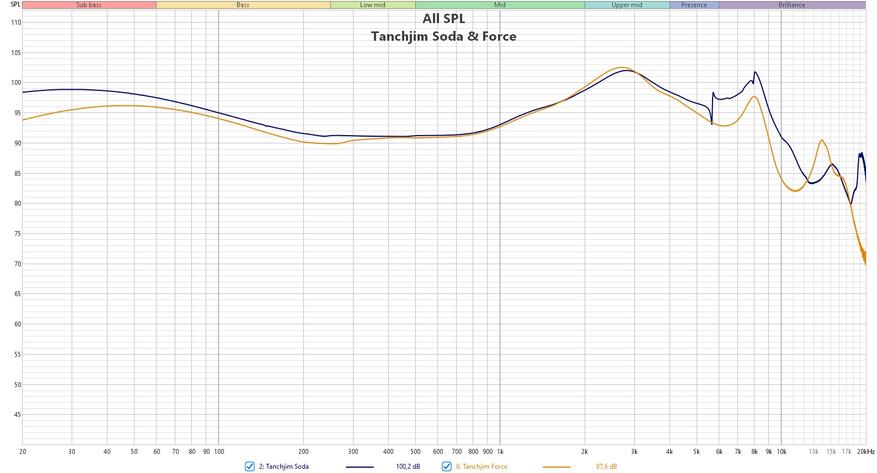Click the 3k frequency axis label
877x473 pixels.
click(634, 451)
